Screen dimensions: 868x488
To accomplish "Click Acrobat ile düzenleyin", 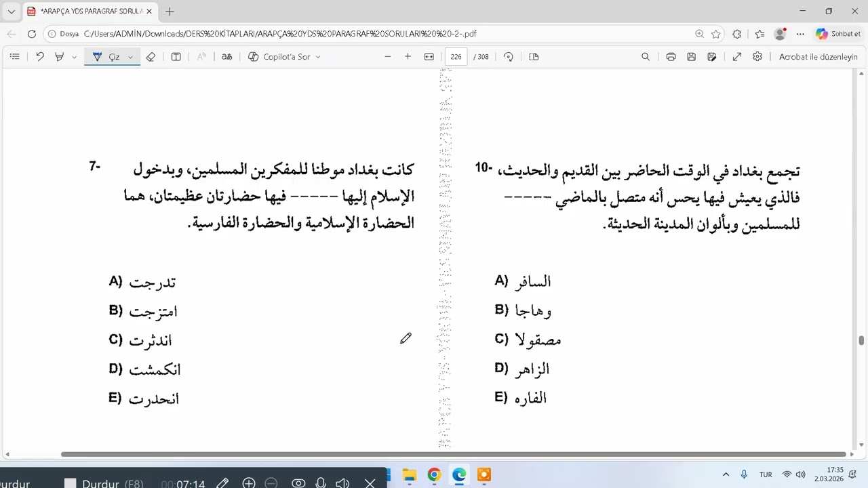I will click(x=818, y=57).
